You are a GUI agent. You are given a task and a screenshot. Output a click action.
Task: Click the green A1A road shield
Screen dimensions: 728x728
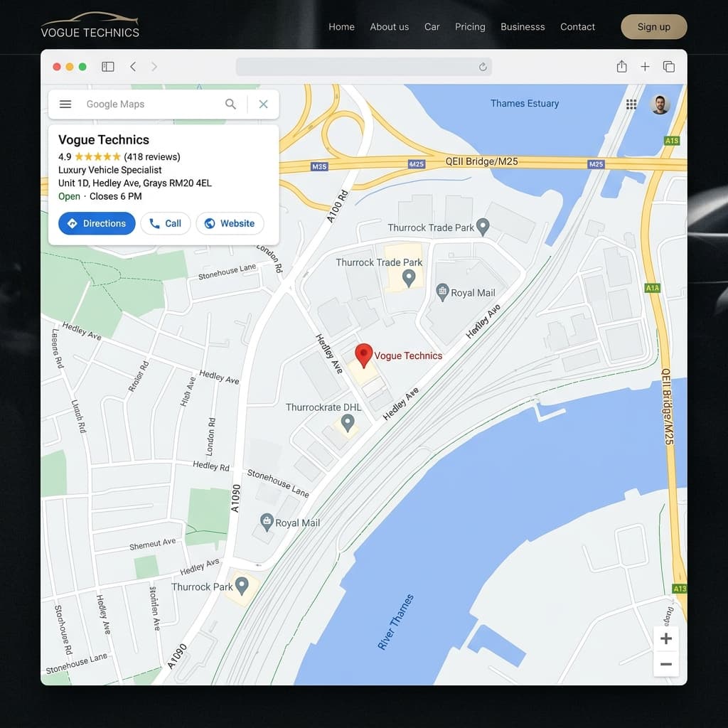coord(653,288)
